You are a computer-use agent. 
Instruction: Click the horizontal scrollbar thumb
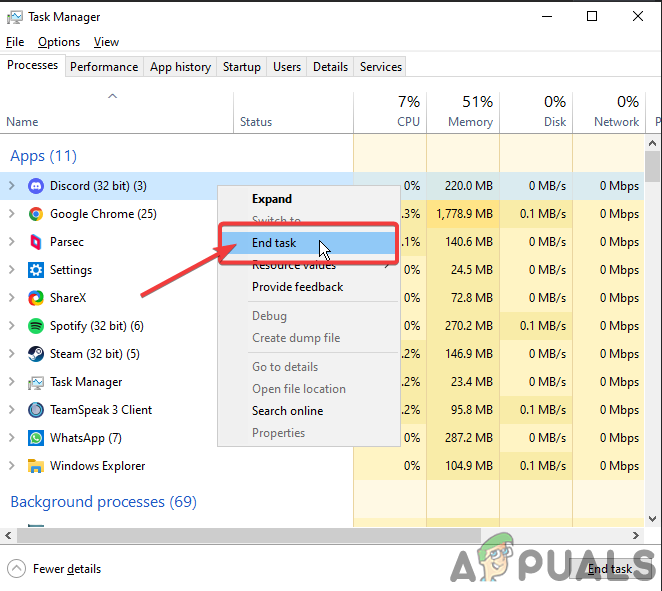click(249, 536)
